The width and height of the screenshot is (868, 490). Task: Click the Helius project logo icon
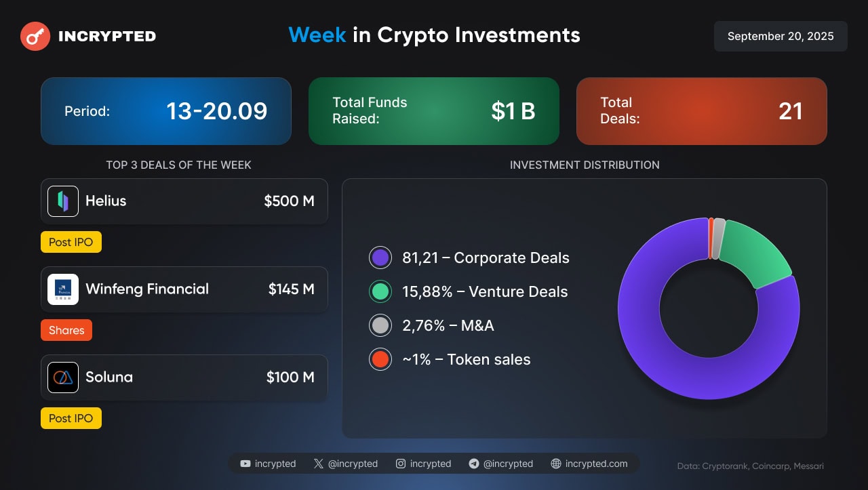coord(63,201)
